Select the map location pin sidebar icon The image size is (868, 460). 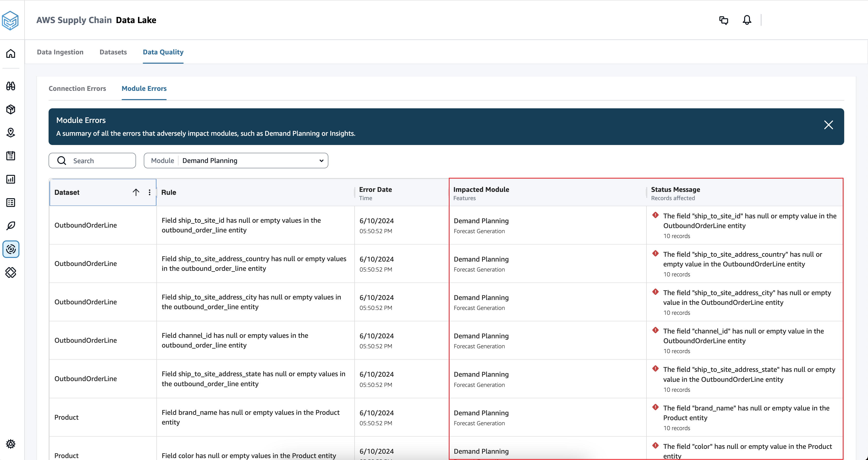point(11,132)
